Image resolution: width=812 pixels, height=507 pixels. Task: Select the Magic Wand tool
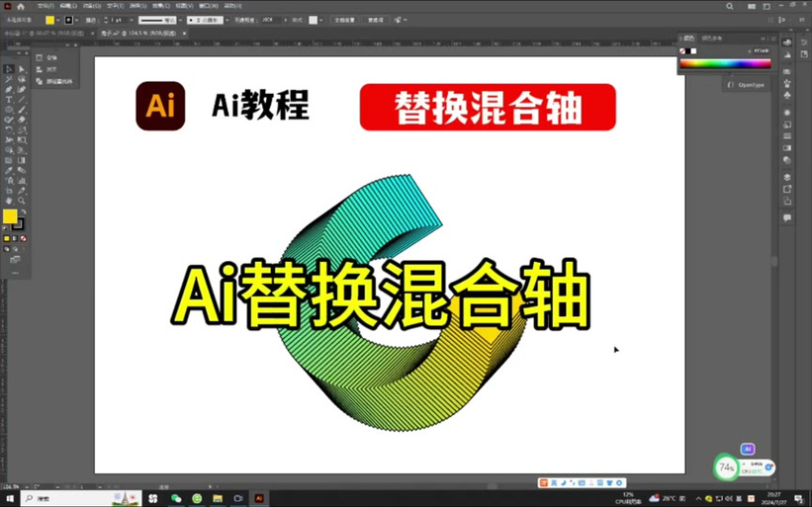tap(9, 79)
